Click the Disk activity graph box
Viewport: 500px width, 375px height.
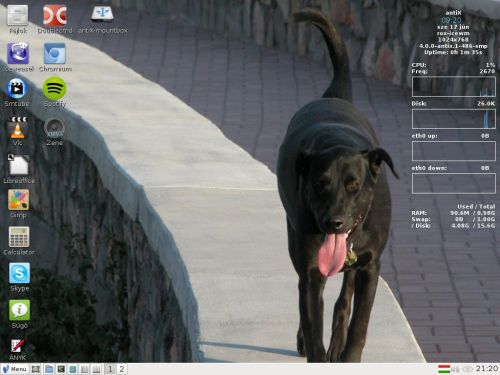pos(454,119)
